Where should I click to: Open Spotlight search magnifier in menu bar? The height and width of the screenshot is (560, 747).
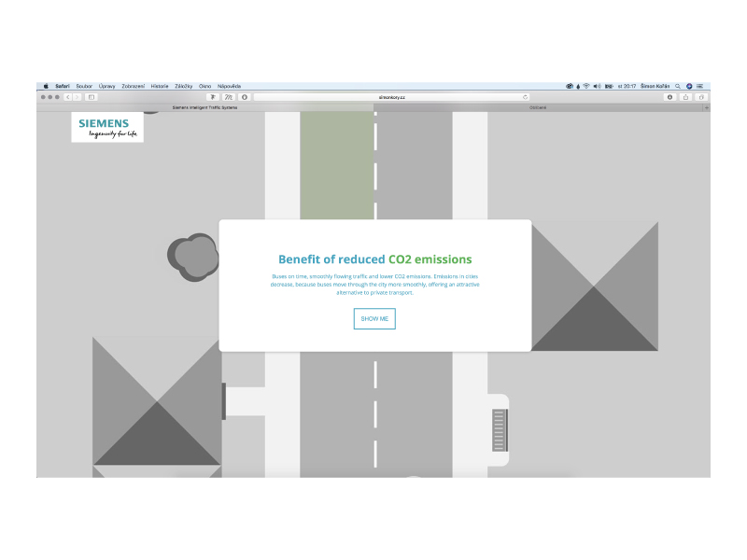pos(678,86)
